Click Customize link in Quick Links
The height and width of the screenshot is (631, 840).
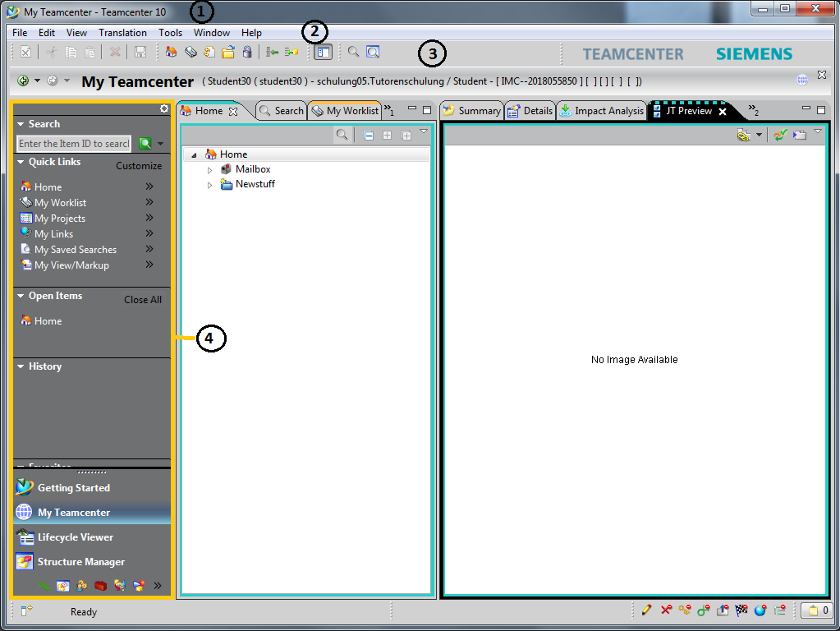click(x=139, y=166)
